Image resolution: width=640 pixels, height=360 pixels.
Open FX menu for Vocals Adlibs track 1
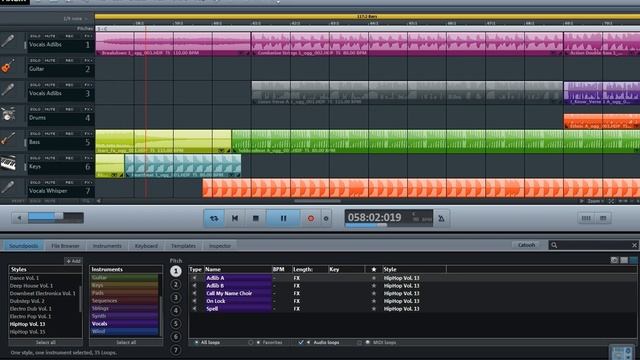click(88, 36)
